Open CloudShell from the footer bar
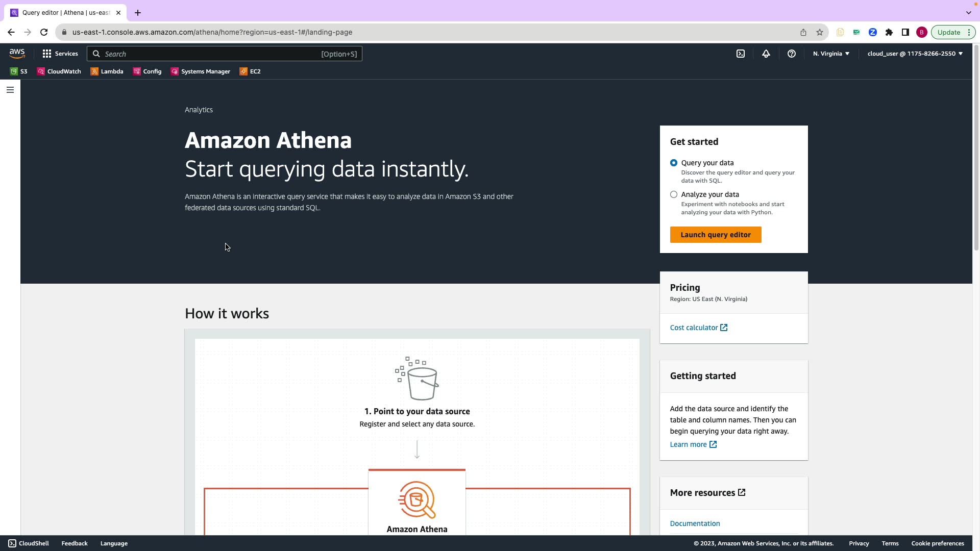 click(x=29, y=543)
